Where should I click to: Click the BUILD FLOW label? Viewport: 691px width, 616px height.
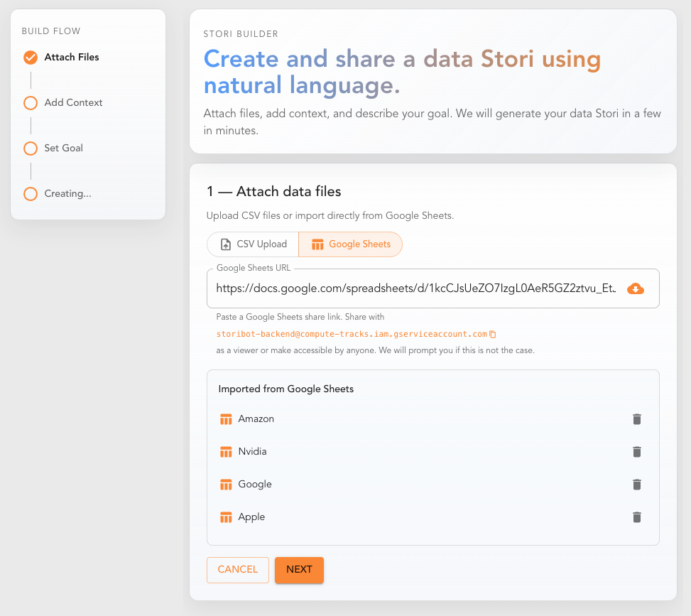coord(51,31)
